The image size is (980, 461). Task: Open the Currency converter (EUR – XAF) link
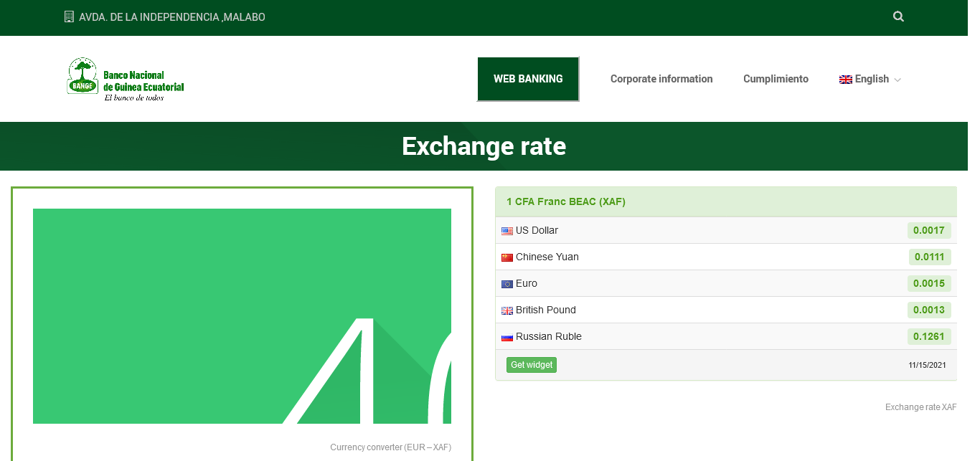coord(390,447)
